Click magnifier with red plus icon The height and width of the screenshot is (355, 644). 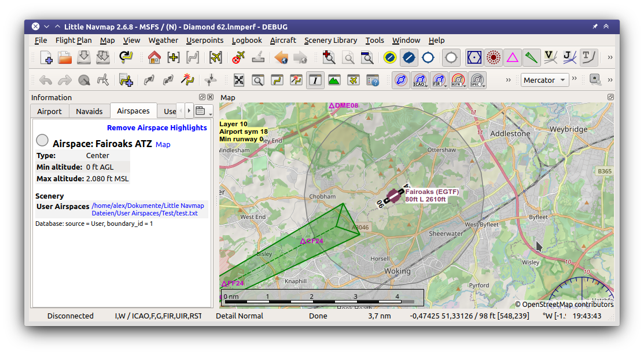click(329, 57)
